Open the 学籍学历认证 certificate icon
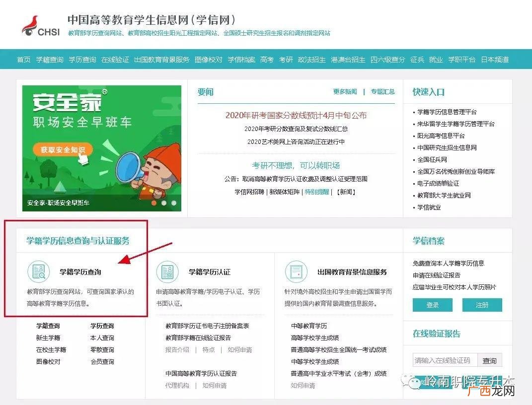This screenshot has width=532, height=405. pyautogui.click(x=167, y=272)
